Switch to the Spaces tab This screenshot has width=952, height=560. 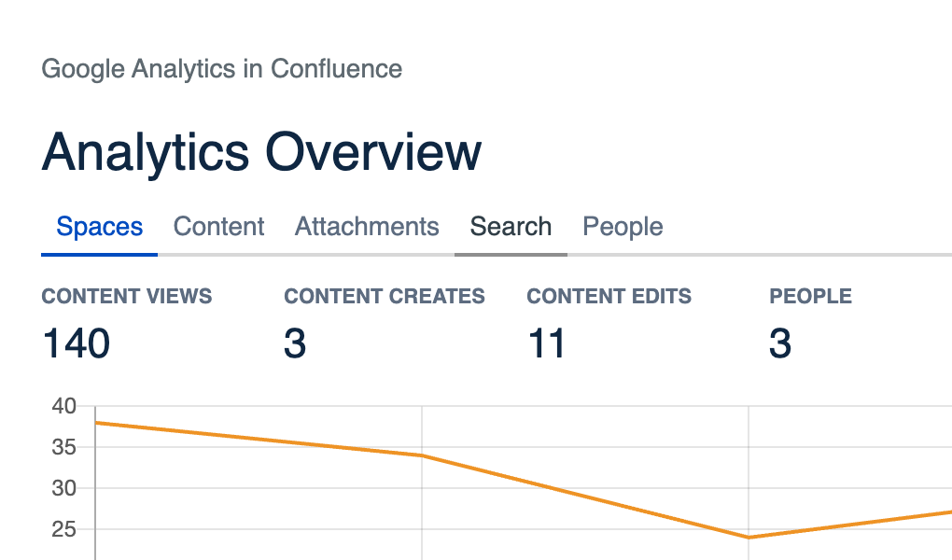tap(99, 227)
